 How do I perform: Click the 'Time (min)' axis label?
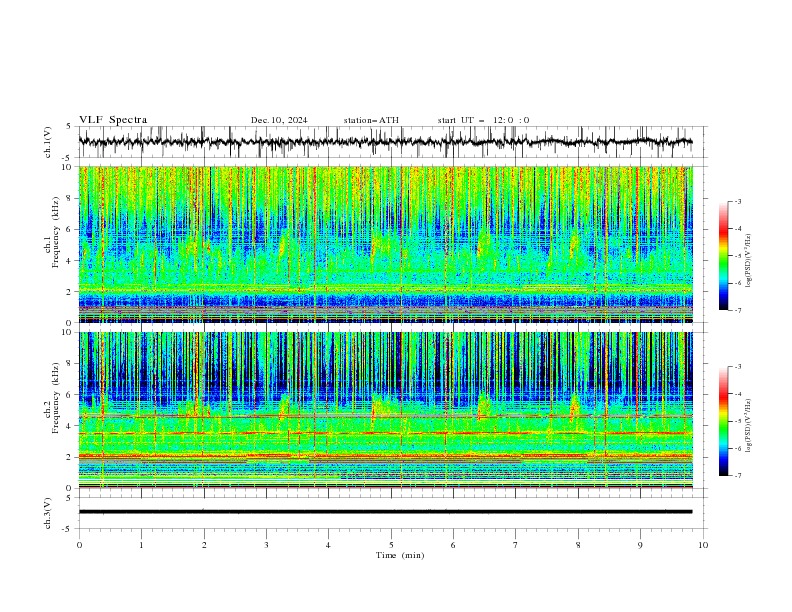400,555
